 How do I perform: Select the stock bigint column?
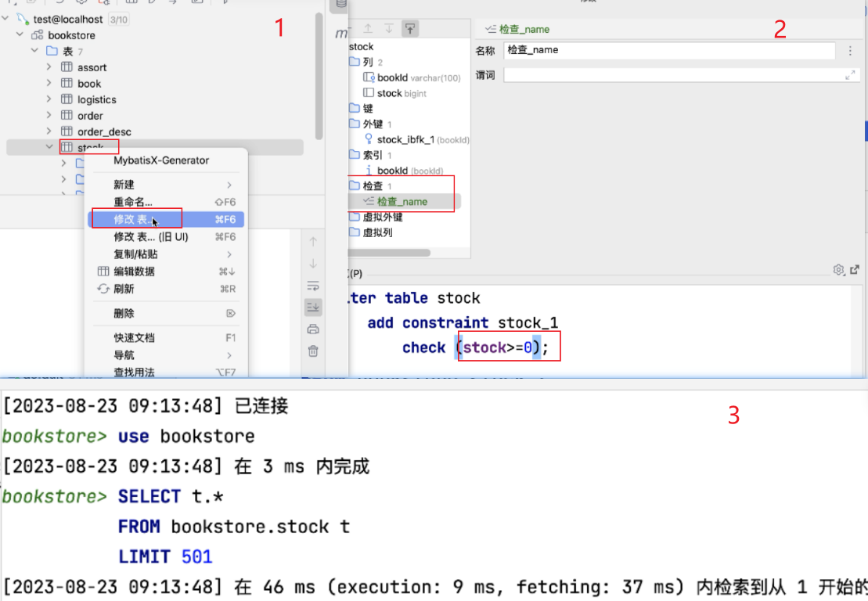point(394,93)
